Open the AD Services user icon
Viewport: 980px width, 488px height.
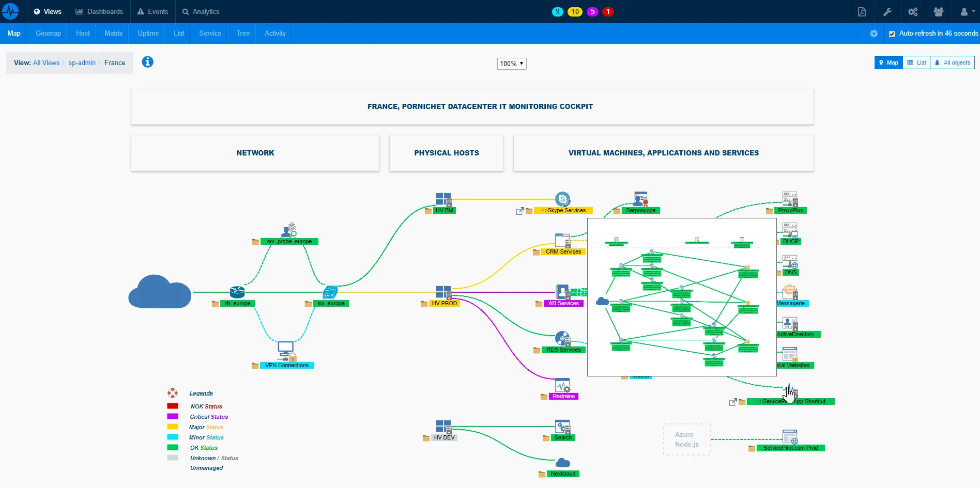point(562,292)
